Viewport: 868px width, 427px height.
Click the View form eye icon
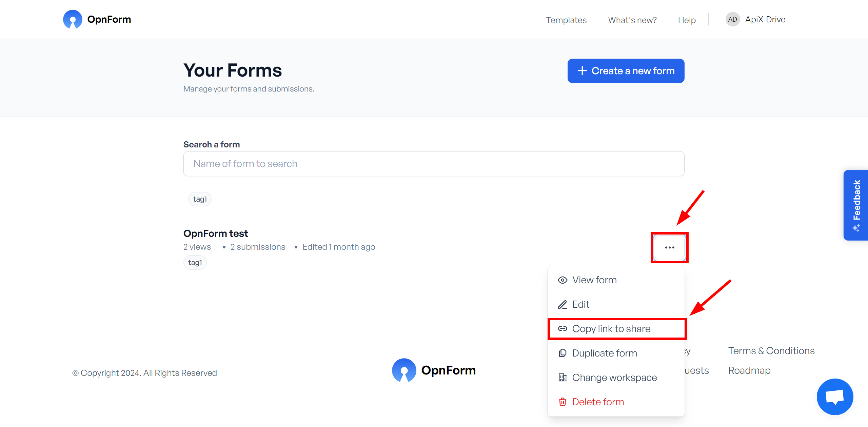563,280
